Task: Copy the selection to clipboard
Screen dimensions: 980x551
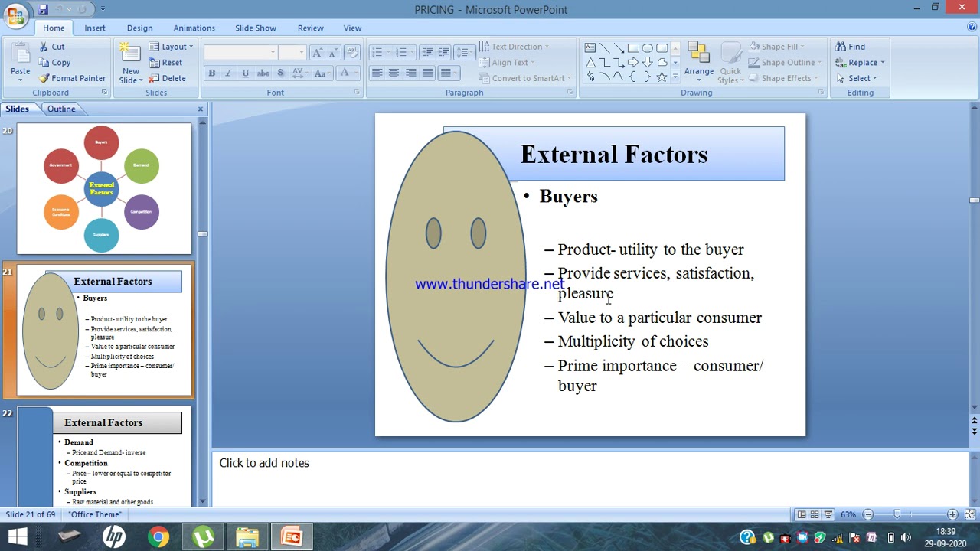Action: [x=54, y=63]
